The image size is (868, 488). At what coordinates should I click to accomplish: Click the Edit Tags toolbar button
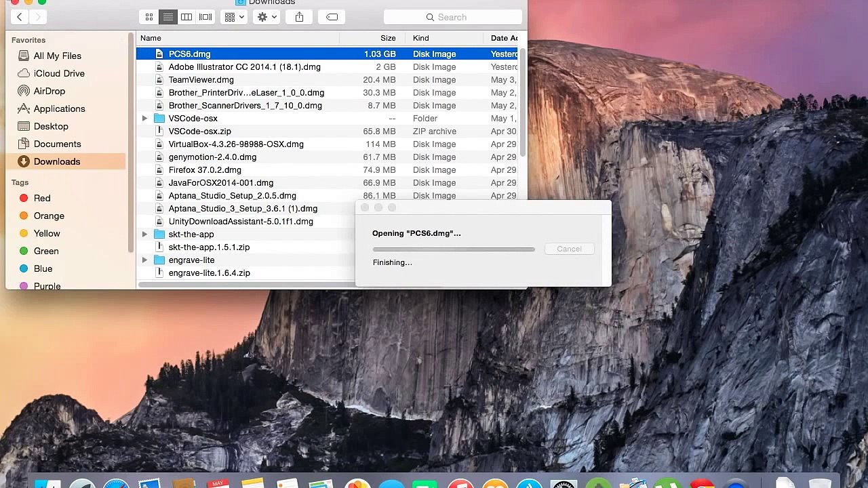332,17
